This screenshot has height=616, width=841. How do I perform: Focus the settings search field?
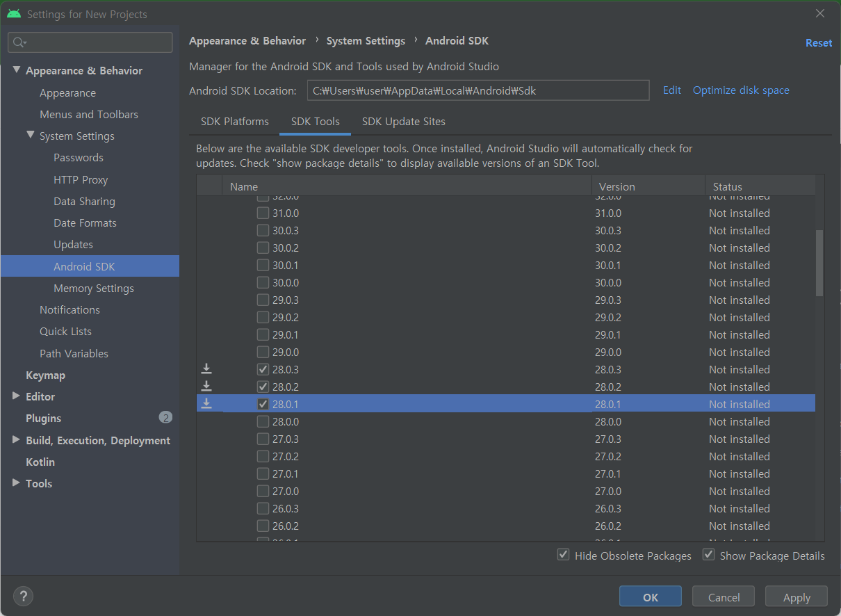point(90,42)
